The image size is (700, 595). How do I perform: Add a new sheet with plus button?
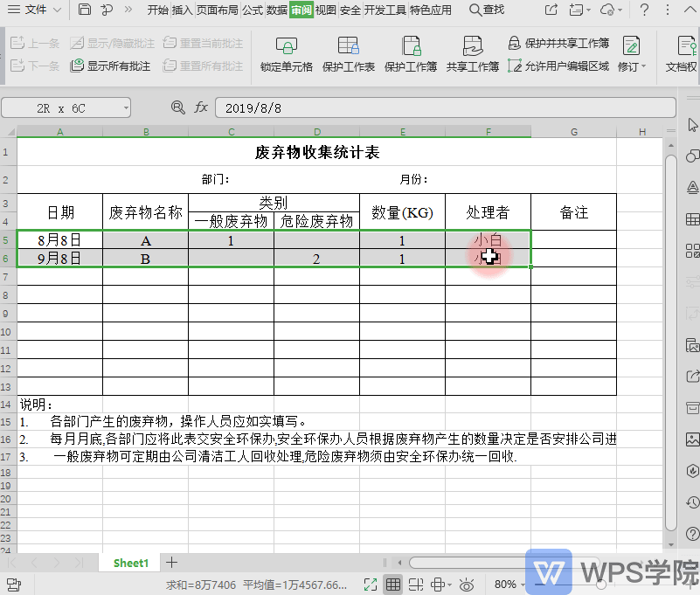tap(171, 563)
